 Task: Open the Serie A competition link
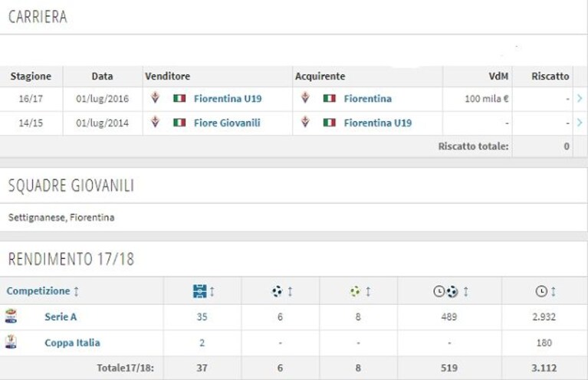pyautogui.click(x=61, y=317)
